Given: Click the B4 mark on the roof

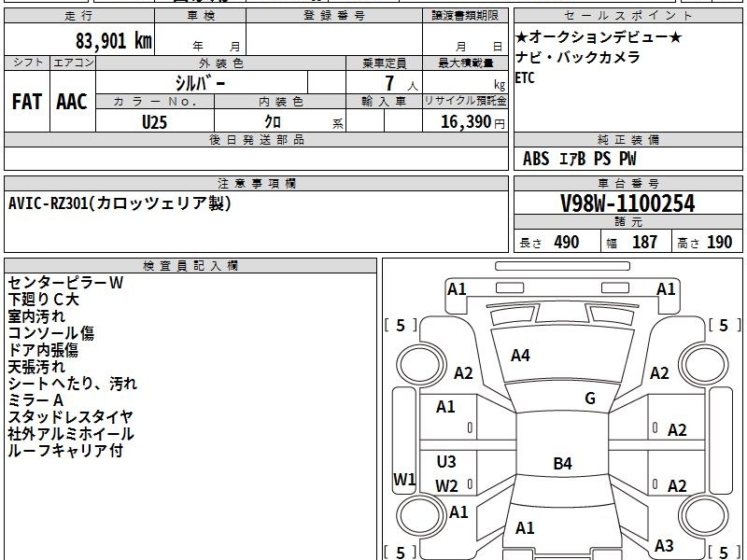Looking at the screenshot, I should tap(563, 463).
